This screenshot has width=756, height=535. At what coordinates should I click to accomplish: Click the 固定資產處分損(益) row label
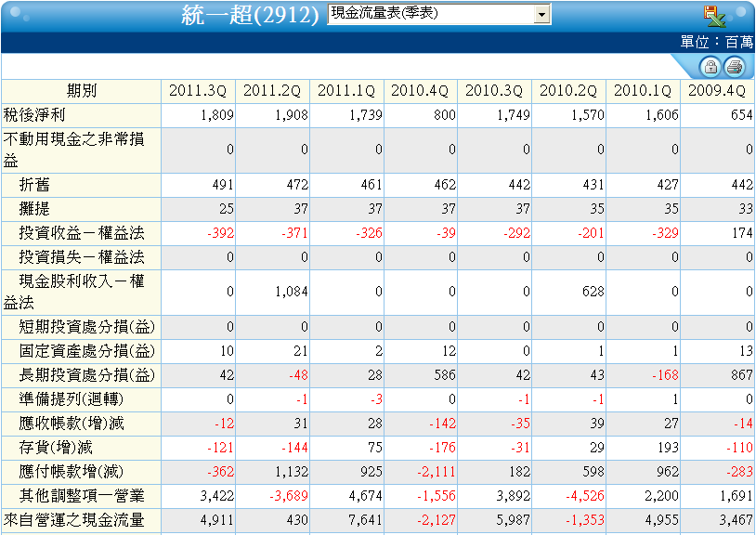pos(87,351)
